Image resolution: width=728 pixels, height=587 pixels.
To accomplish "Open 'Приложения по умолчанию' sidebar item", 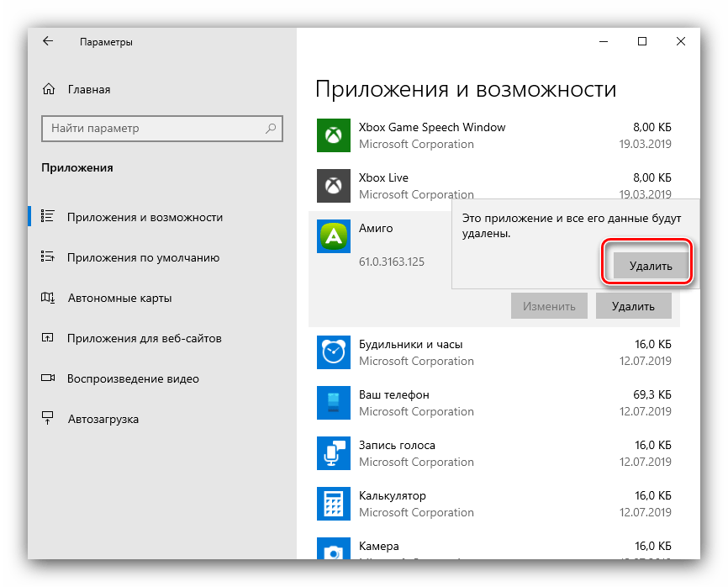I will click(143, 258).
